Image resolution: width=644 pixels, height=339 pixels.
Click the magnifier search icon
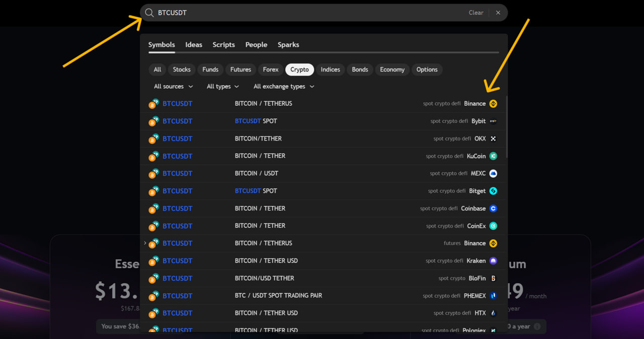tap(149, 13)
